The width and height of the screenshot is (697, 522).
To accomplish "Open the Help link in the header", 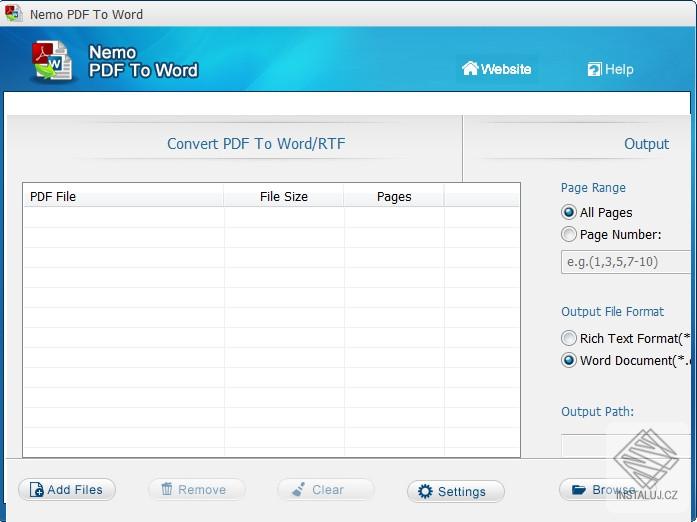I will coord(610,69).
